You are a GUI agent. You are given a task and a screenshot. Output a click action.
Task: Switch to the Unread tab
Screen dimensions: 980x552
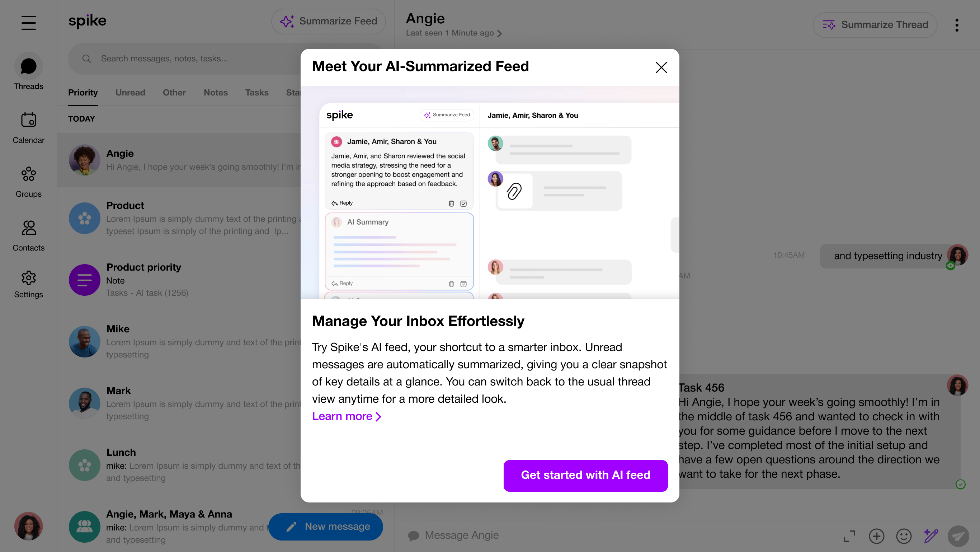pos(130,93)
